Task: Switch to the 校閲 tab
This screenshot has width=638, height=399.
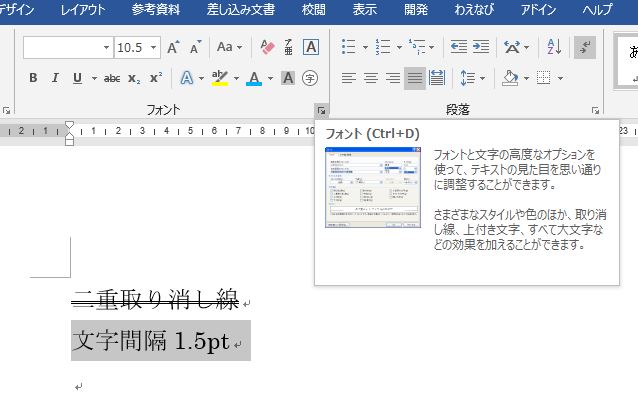Action: (x=314, y=9)
